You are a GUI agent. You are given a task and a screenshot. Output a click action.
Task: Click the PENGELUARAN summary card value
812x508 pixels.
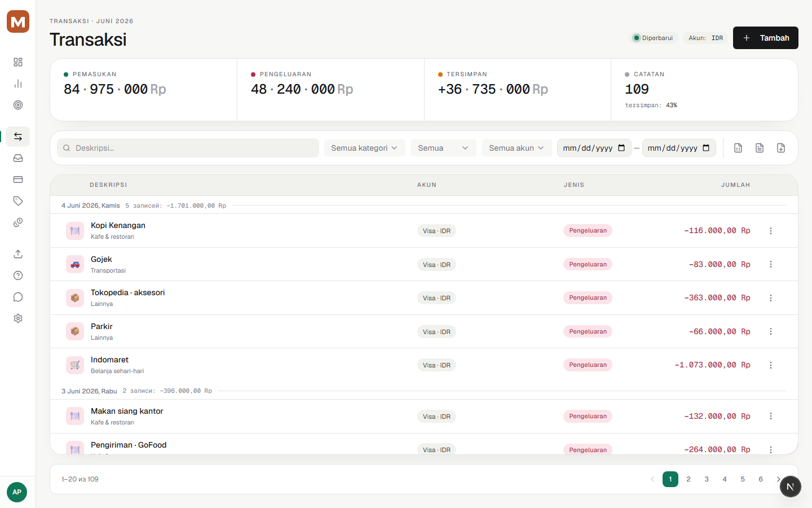(302, 89)
